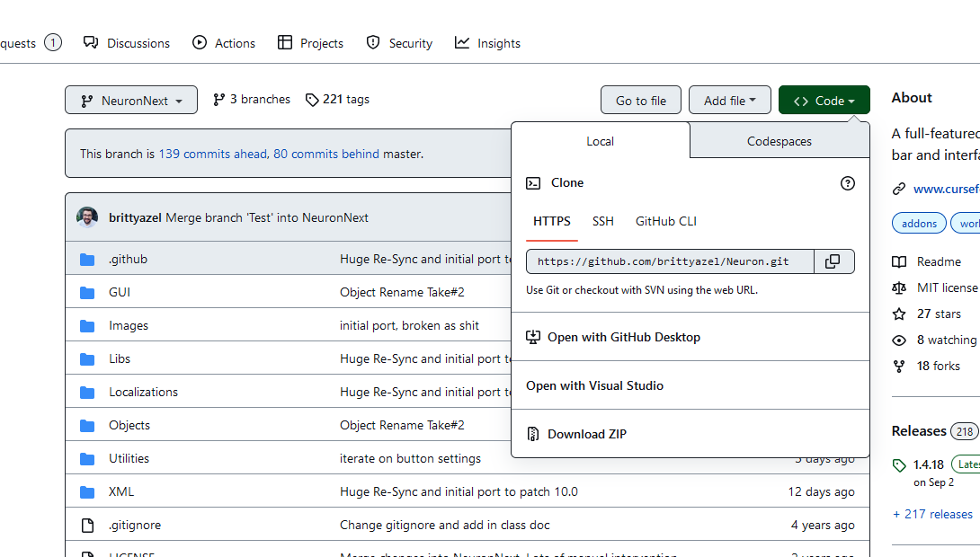980x557 pixels.
Task: Click the star icon beside 27 stars
Action: [899, 314]
